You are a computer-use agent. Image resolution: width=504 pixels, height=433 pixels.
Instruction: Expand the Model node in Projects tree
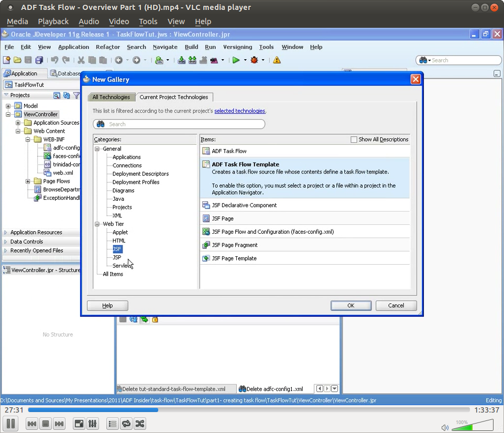click(7, 105)
